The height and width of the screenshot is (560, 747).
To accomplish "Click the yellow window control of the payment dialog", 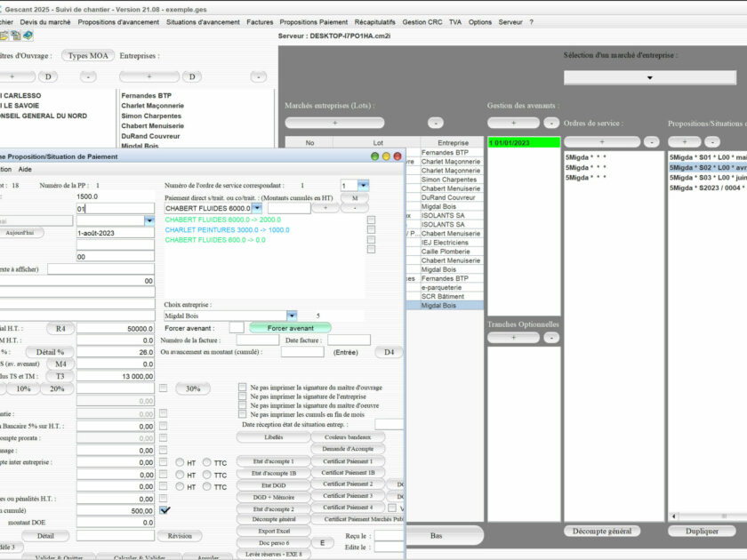I will 386,156.
